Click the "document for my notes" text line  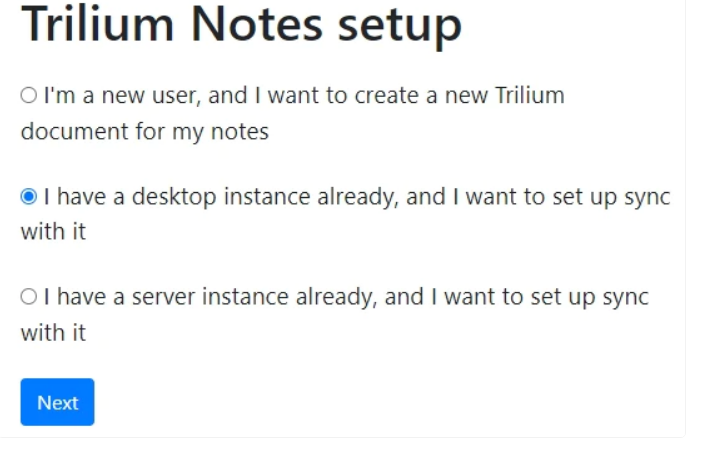[x=145, y=131]
